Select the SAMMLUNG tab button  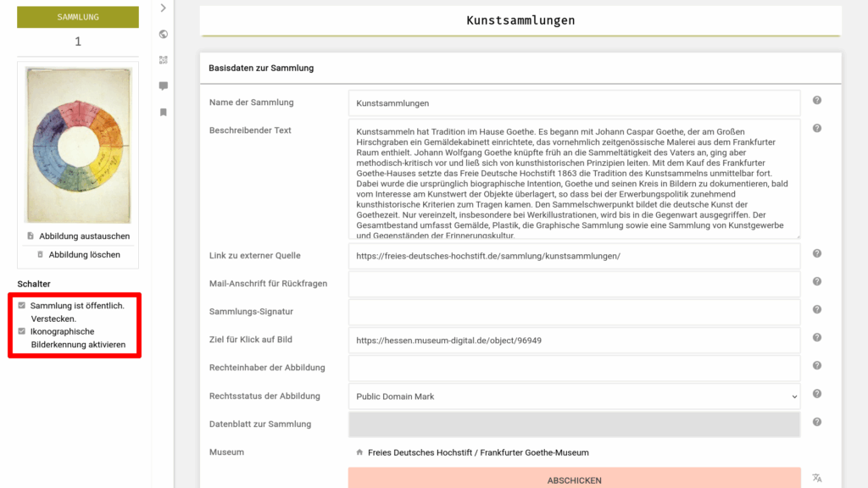pyautogui.click(x=78, y=17)
